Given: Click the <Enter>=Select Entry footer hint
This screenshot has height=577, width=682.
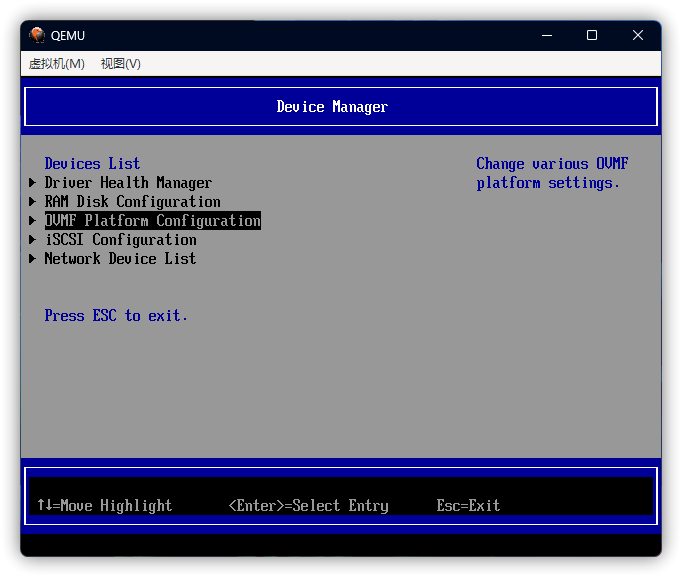Looking at the screenshot, I should 308,506.
